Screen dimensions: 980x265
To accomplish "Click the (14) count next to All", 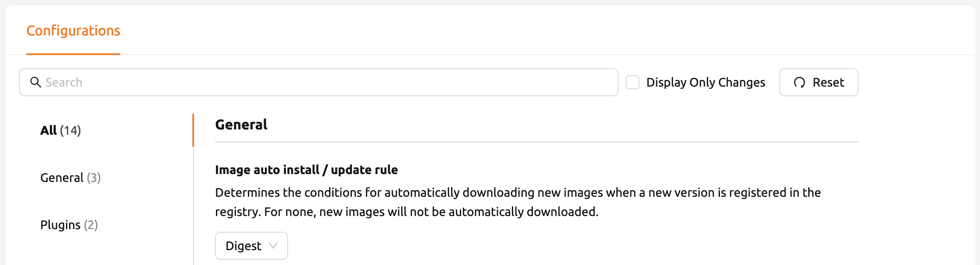I will 70,130.
